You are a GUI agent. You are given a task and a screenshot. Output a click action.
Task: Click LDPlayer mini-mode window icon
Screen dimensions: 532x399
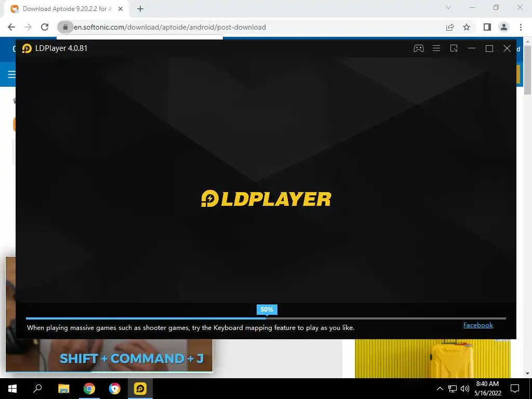pos(454,48)
